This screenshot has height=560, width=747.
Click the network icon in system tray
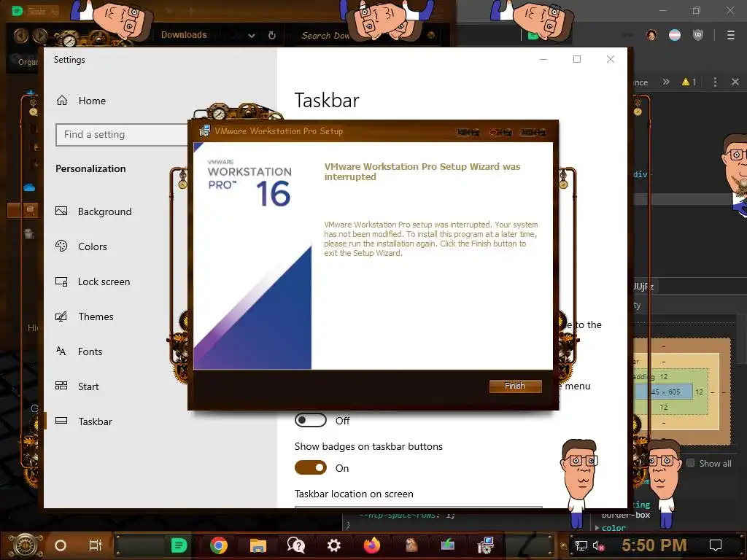click(581, 545)
